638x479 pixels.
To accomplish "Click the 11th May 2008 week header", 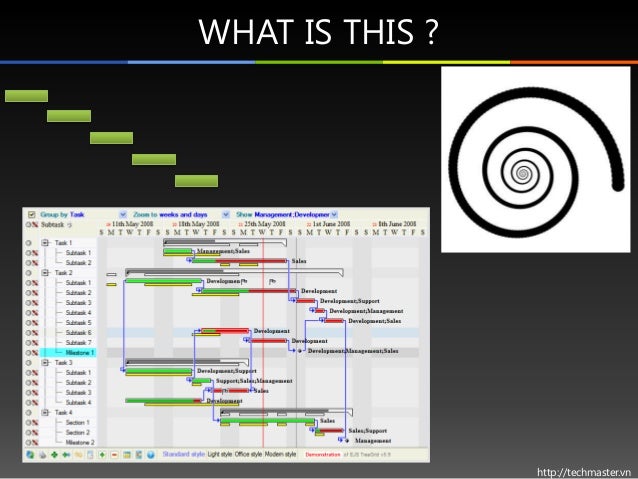I will [x=132, y=224].
